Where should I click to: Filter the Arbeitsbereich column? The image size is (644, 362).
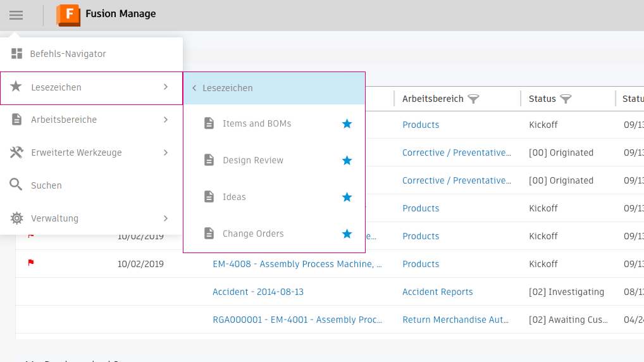point(473,99)
